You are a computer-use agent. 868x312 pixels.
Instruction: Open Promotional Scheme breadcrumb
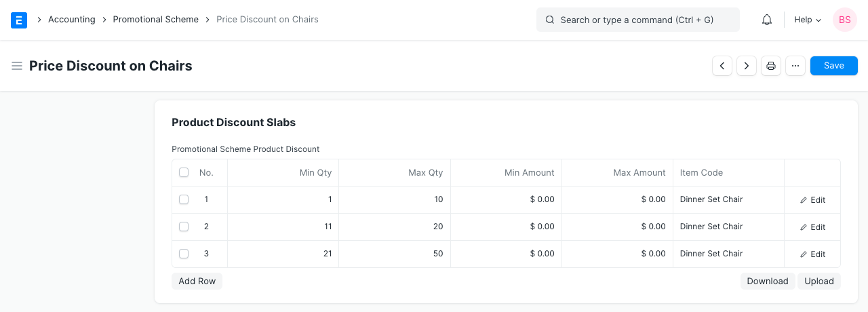point(155,20)
